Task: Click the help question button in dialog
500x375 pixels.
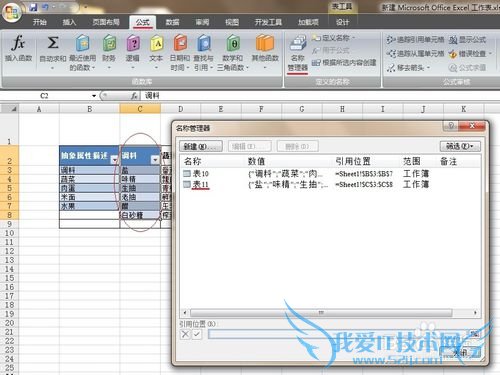Action: tap(451, 126)
